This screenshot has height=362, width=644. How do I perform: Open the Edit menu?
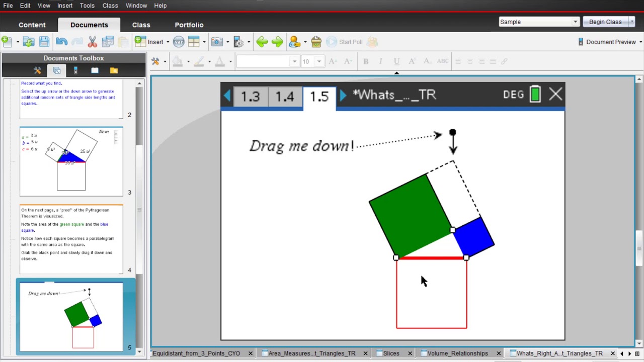[x=25, y=6]
